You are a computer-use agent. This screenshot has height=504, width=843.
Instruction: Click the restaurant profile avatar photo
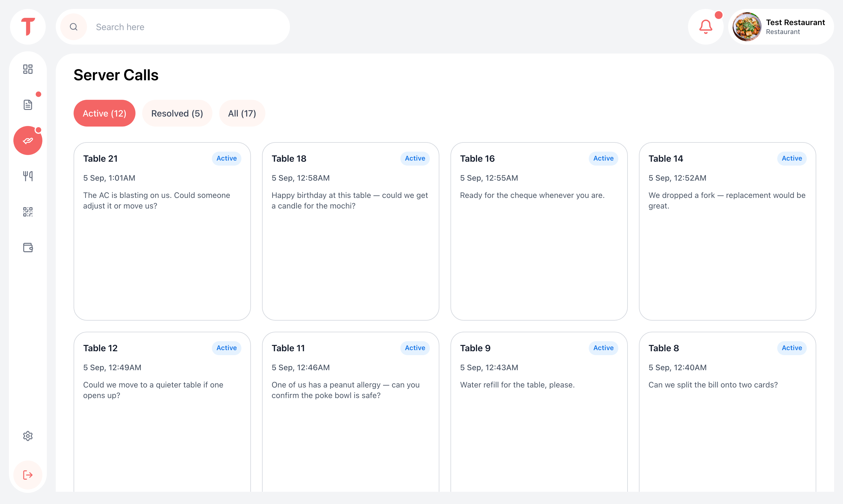pyautogui.click(x=747, y=27)
